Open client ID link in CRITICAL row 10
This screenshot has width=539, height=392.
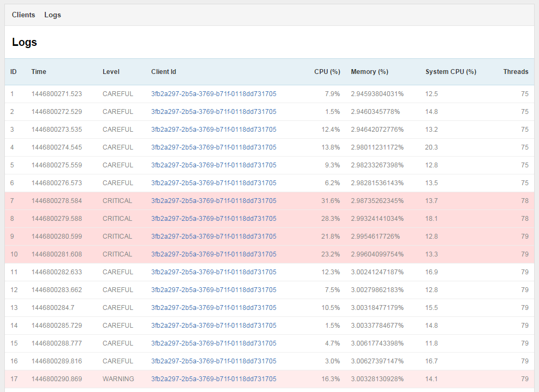point(214,254)
